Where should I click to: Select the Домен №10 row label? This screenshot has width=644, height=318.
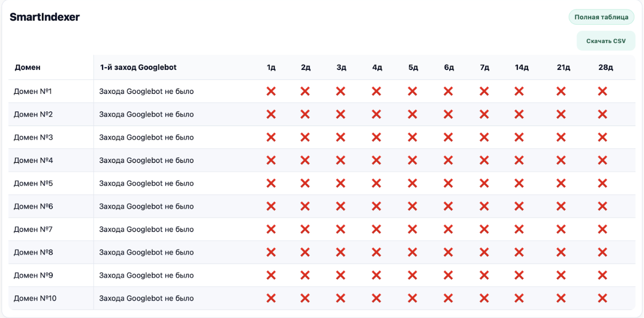(x=35, y=298)
